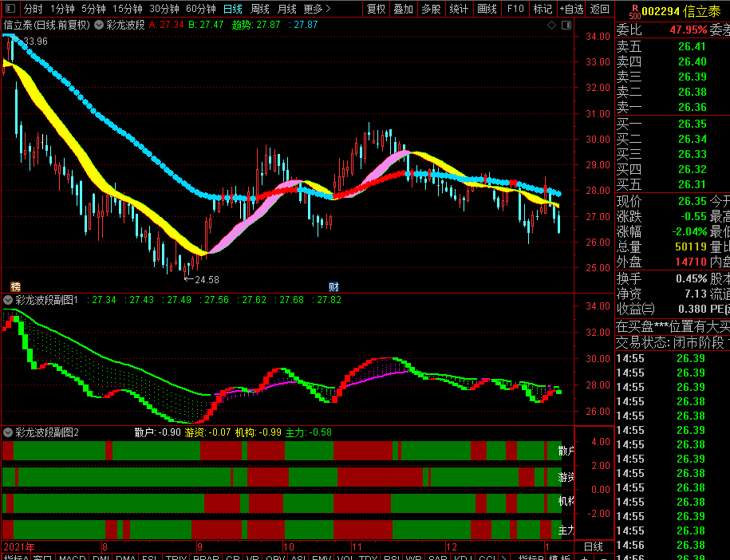Viewport: 730px width, 560px height.
Task: Click the top-left red chart toolbar icon
Action: click(10, 10)
